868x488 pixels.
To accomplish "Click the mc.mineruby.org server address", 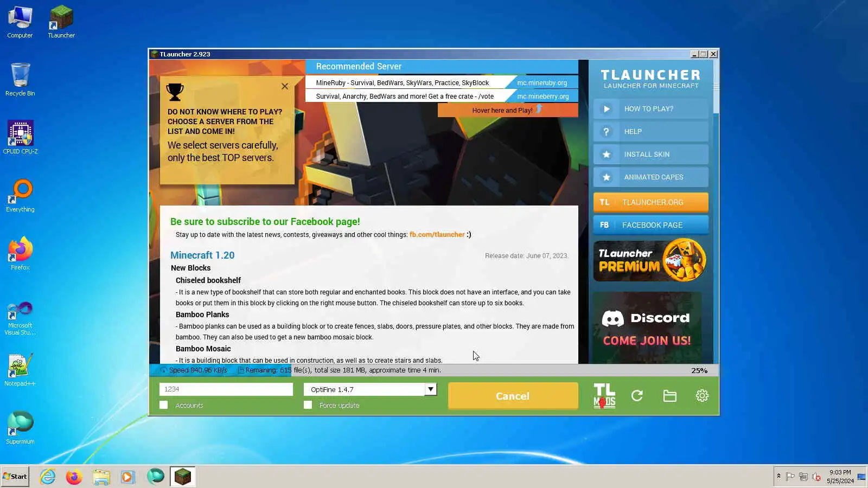I will (542, 83).
